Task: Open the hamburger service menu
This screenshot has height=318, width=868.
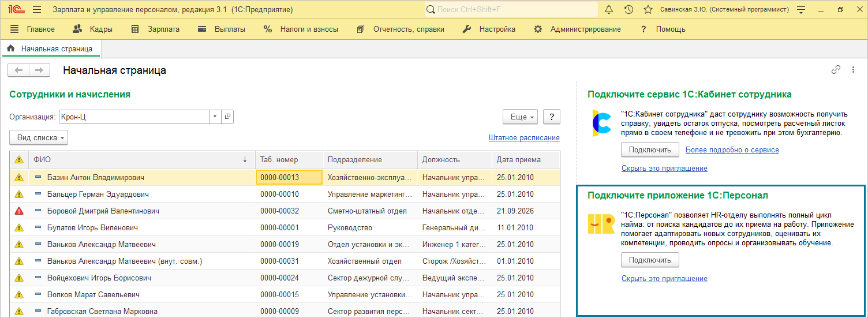Action: [37, 10]
